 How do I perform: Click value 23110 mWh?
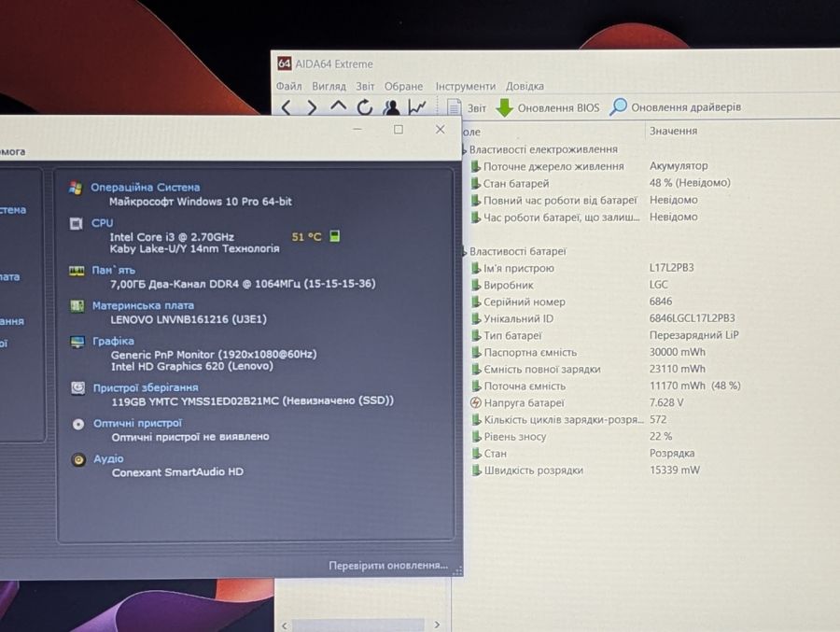pos(678,369)
